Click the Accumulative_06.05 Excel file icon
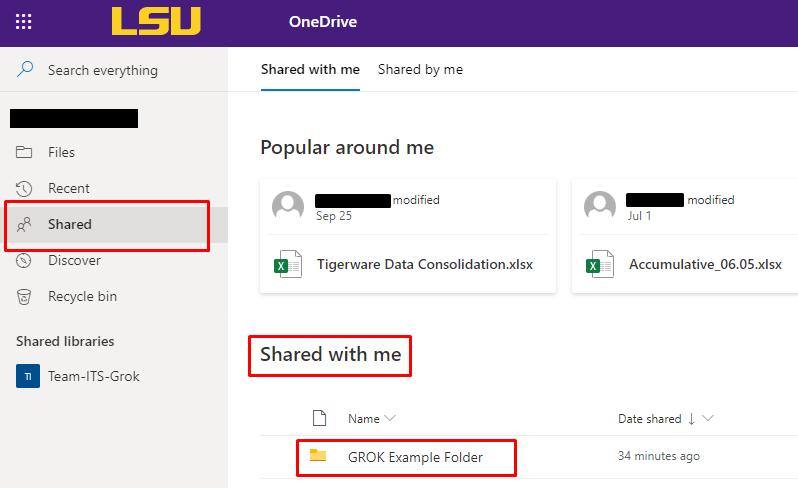 (x=600, y=264)
